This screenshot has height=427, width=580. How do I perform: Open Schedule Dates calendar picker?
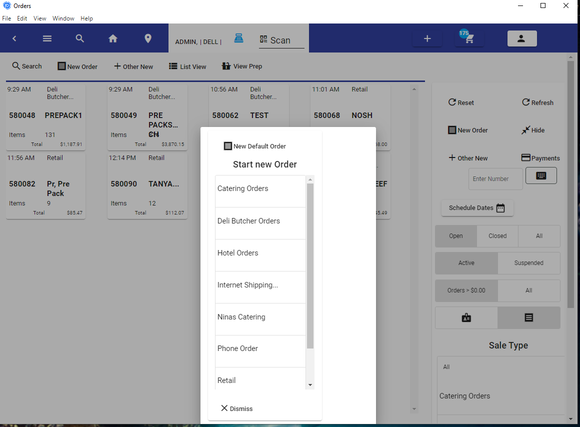coord(477,208)
